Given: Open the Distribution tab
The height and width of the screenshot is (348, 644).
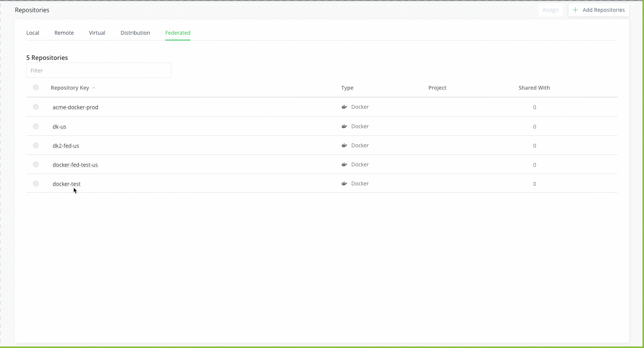Looking at the screenshot, I should pyautogui.click(x=135, y=33).
